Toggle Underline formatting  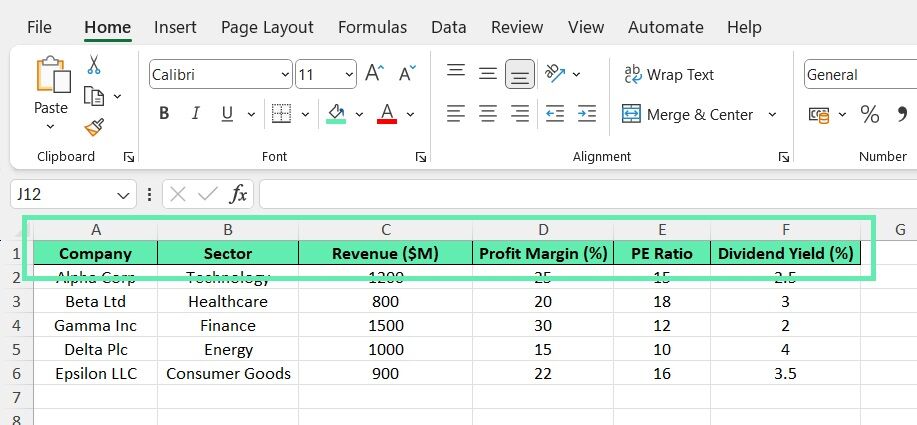click(x=227, y=113)
